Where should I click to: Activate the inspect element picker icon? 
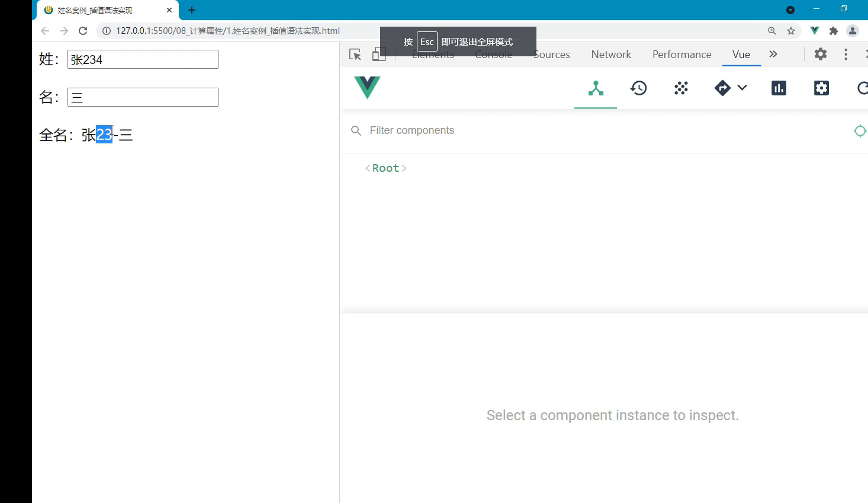point(355,55)
